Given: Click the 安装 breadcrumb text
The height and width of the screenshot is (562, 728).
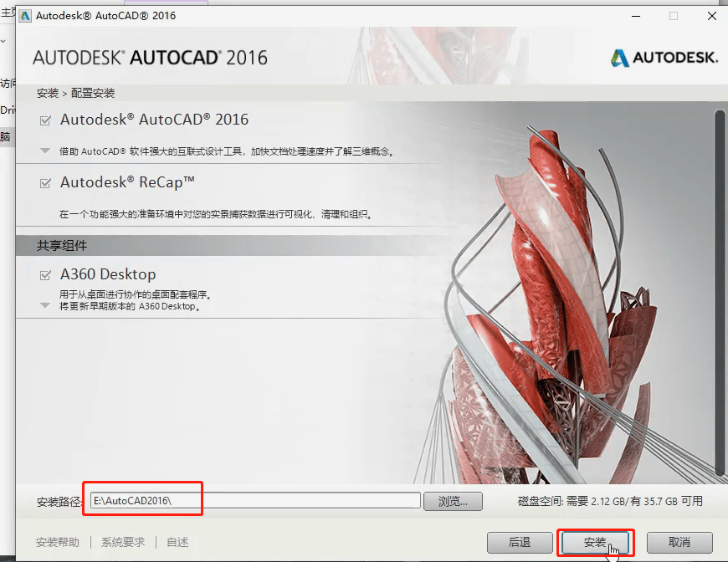Looking at the screenshot, I should click(x=48, y=94).
